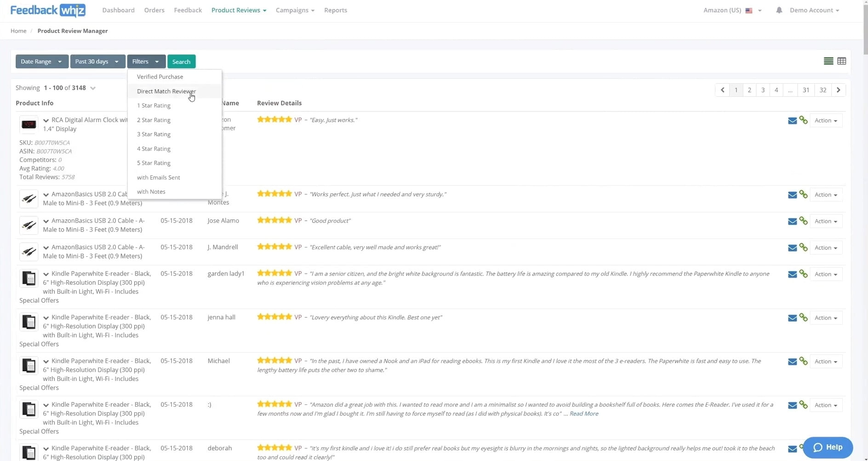Click email icon for garden lady1 review
This screenshot has width=868, height=461.
tap(792, 274)
